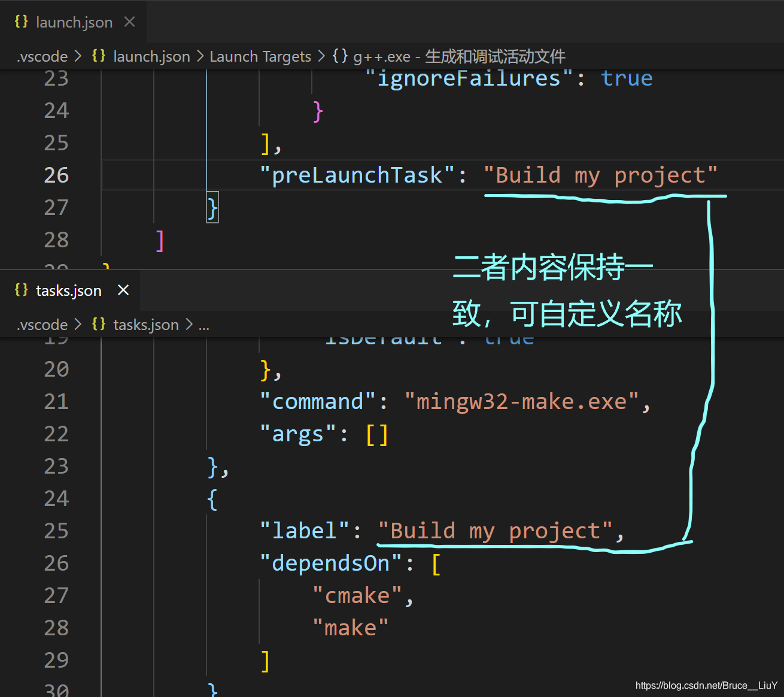Image resolution: width=784 pixels, height=697 pixels.
Task: Open .vscode folder in launch.json breadcrumb
Action: 42,57
